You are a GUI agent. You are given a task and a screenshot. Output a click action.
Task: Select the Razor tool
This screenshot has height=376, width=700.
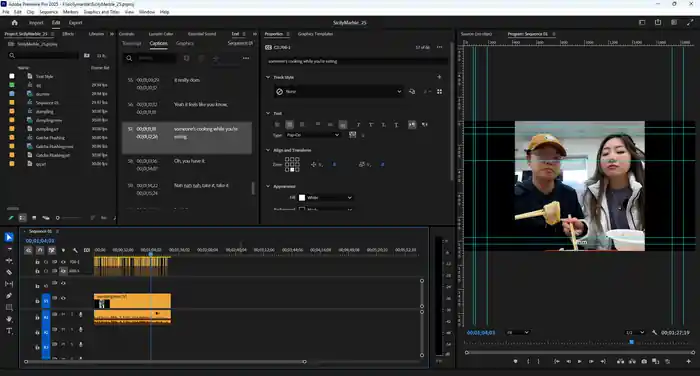point(9,272)
